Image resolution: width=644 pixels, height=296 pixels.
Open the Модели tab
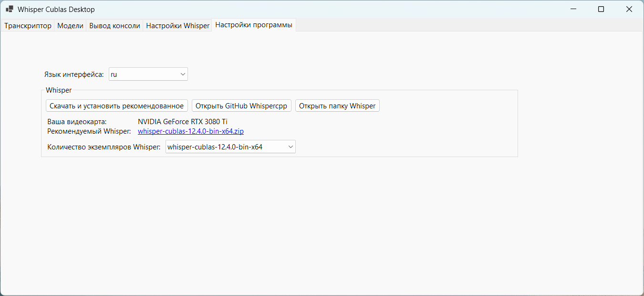70,26
